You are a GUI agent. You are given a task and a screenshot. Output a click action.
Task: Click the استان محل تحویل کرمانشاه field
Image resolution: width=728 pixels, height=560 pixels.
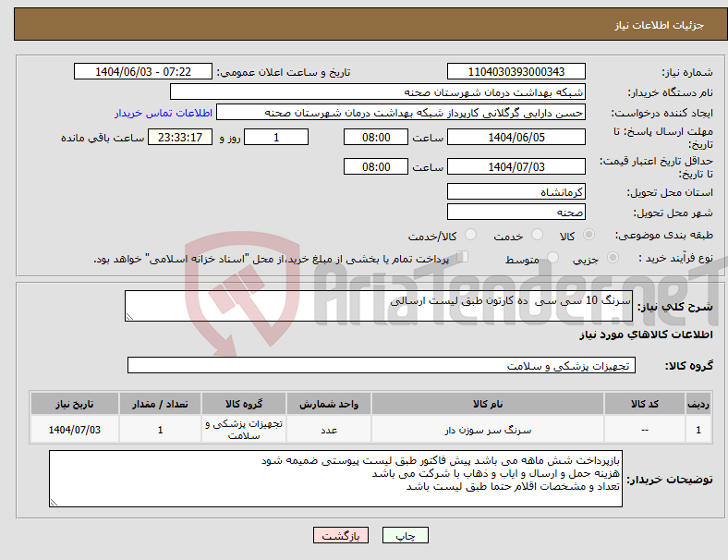tap(516, 192)
